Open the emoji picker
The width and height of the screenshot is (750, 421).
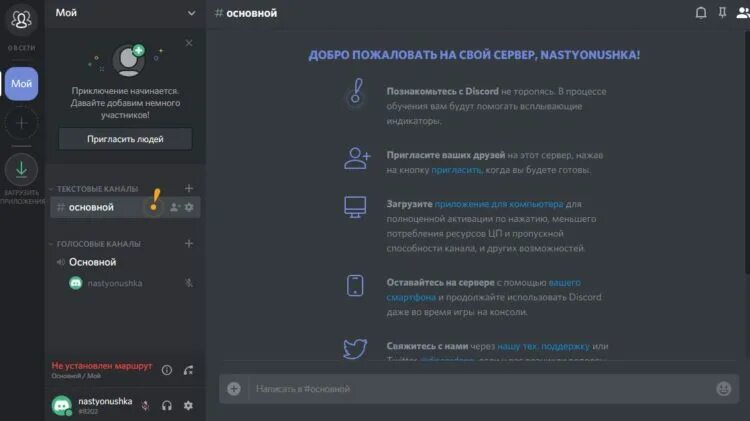[723, 388]
